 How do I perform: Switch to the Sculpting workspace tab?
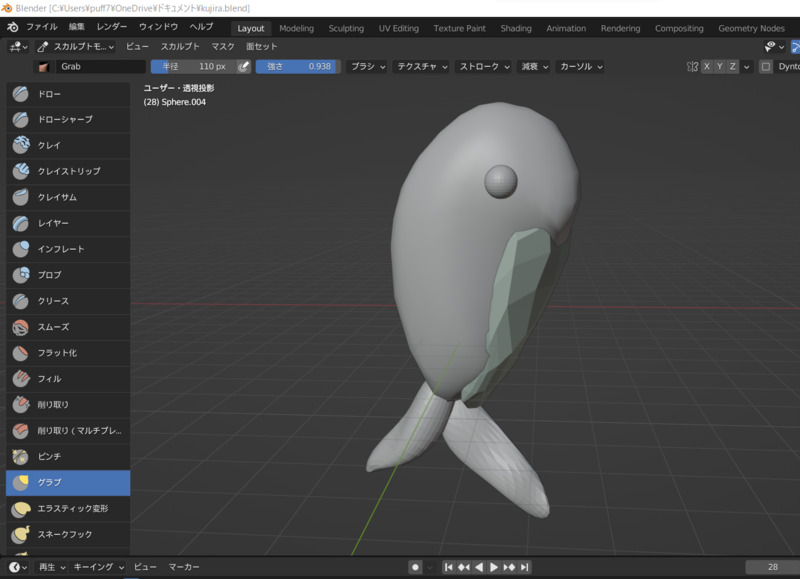[346, 28]
